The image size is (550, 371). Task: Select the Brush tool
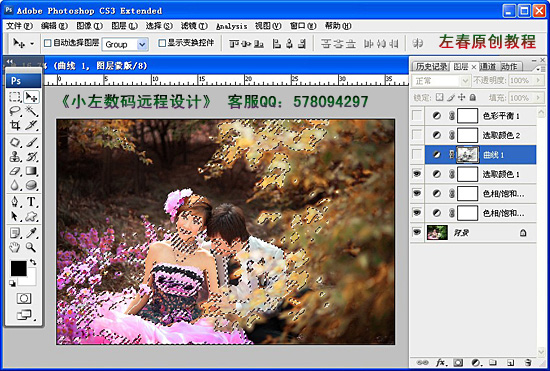(x=31, y=142)
